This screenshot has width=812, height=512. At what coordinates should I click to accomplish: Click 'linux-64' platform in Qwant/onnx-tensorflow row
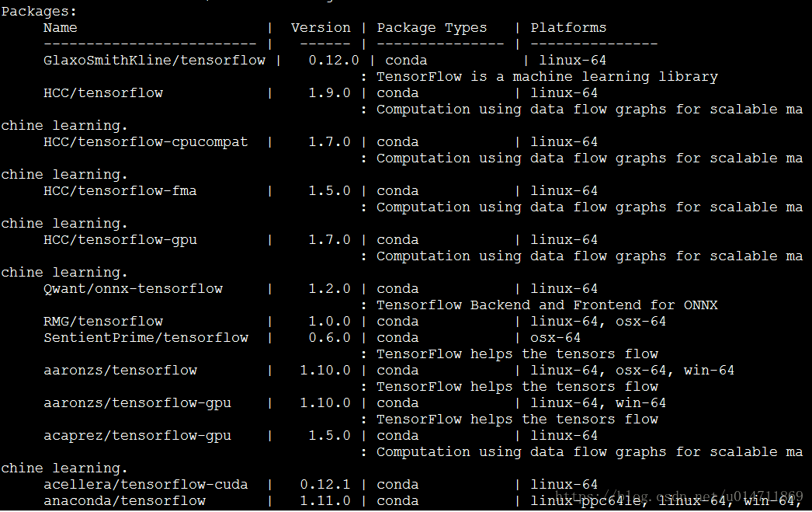click(x=564, y=289)
